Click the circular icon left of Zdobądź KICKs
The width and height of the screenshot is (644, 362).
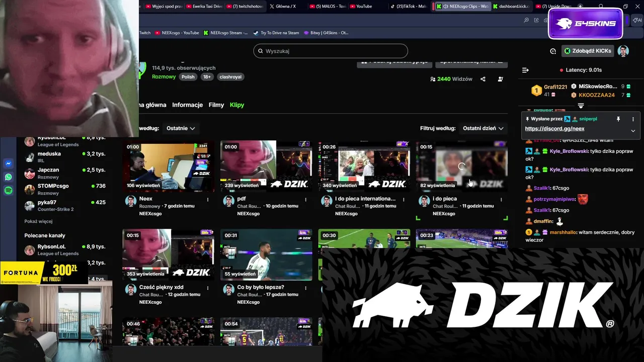553,51
